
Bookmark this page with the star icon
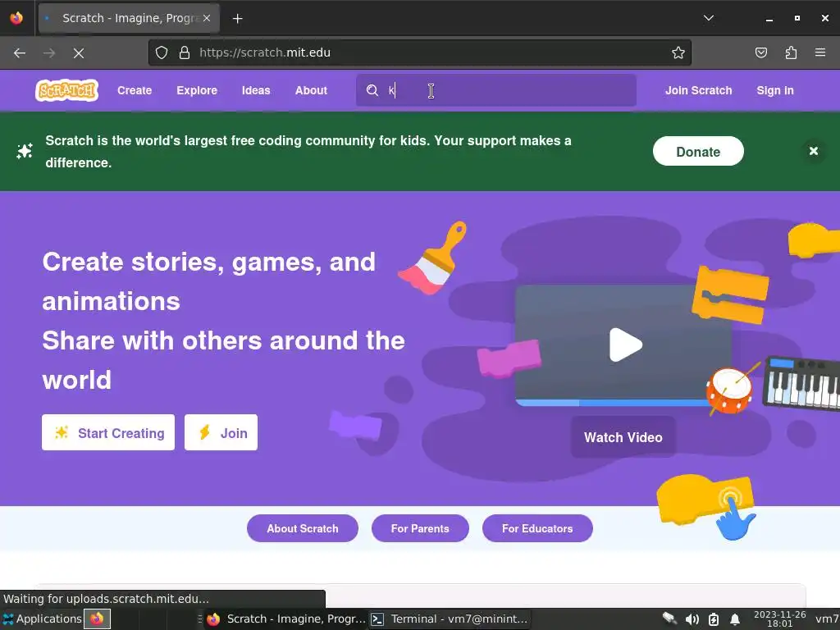point(678,52)
